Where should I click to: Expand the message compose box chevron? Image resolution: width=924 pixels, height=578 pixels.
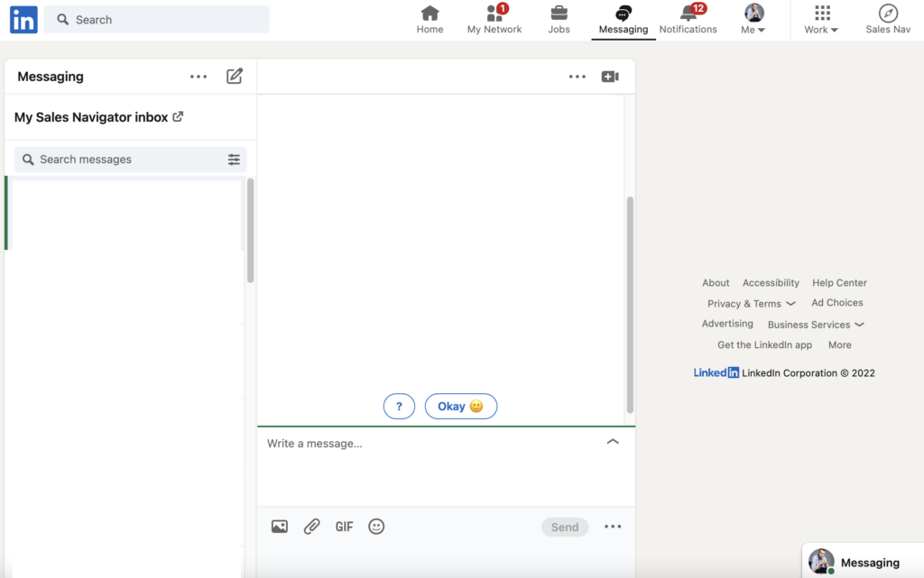[x=613, y=442]
